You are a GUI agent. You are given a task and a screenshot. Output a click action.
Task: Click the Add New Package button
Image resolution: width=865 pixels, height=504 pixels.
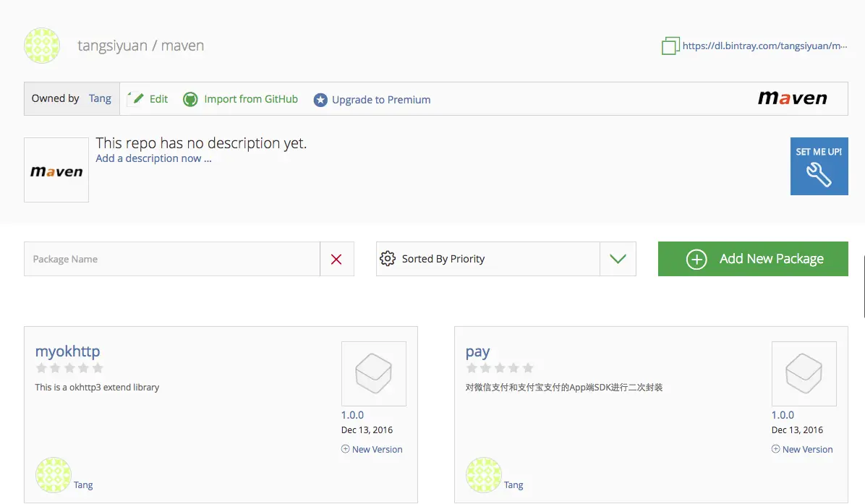pos(753,259)
